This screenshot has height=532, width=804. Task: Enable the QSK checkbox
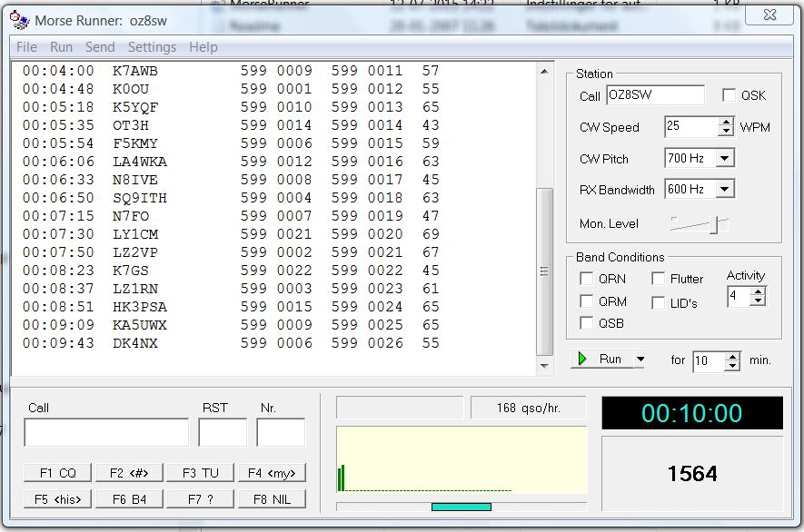(x=729, y=95)
